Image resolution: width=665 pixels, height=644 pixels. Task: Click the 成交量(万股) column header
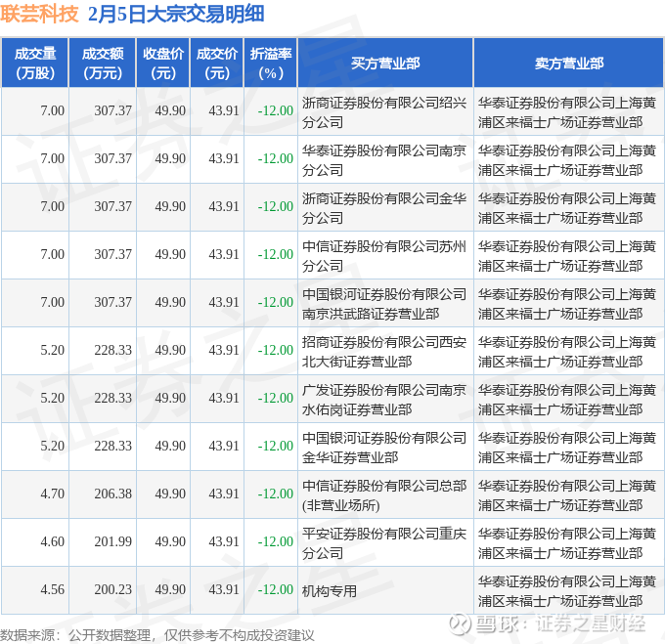click(x=35, y=63)
